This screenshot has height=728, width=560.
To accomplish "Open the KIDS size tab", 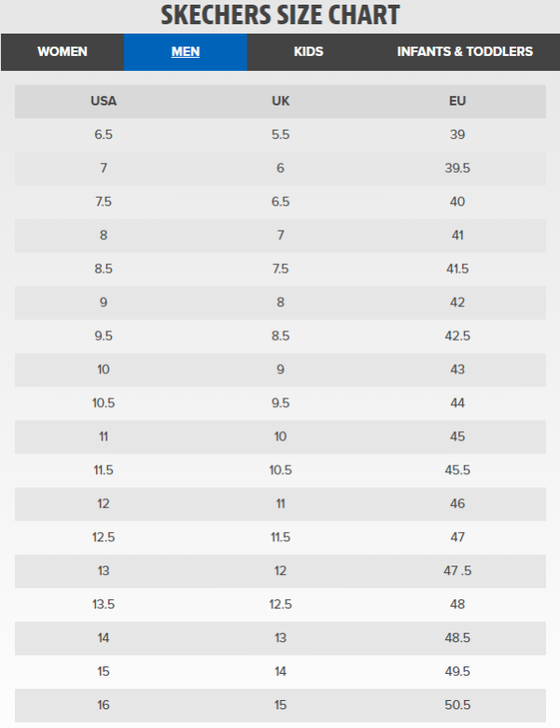I will (308, 51).
